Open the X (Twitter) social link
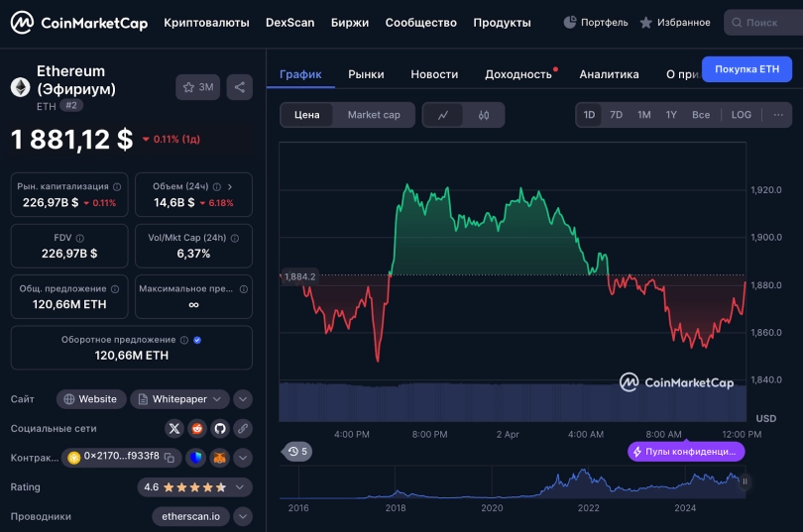The height and width of the screenshot is (532, 803). click(x=174, y=428)
